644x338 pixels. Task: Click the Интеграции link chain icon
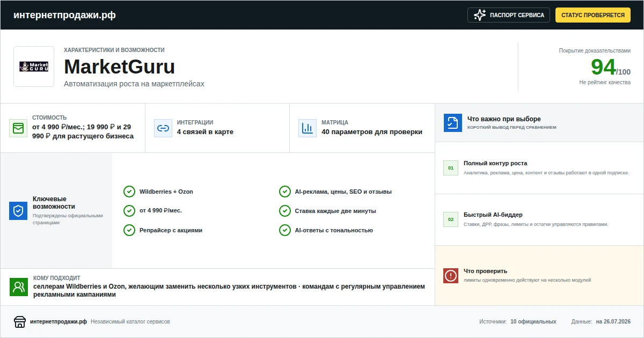click(163, 128)
